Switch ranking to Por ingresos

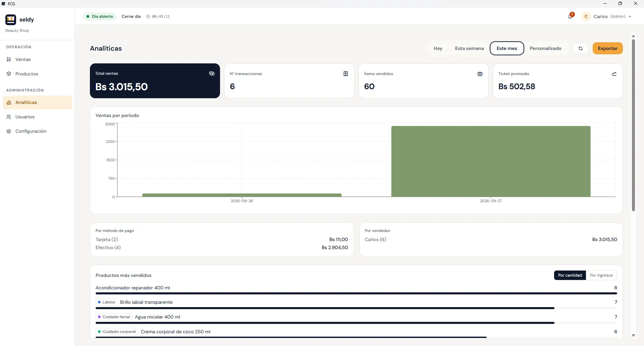pos(601,275)
